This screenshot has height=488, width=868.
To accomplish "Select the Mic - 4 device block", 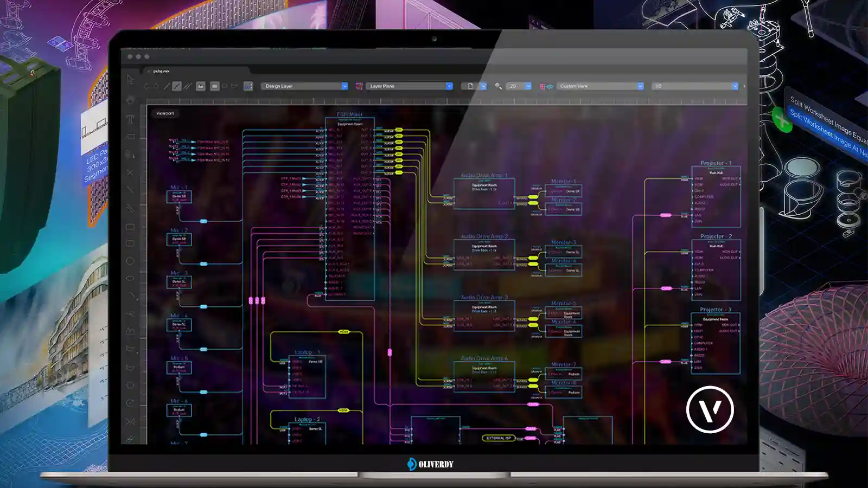I will [179, 325].
